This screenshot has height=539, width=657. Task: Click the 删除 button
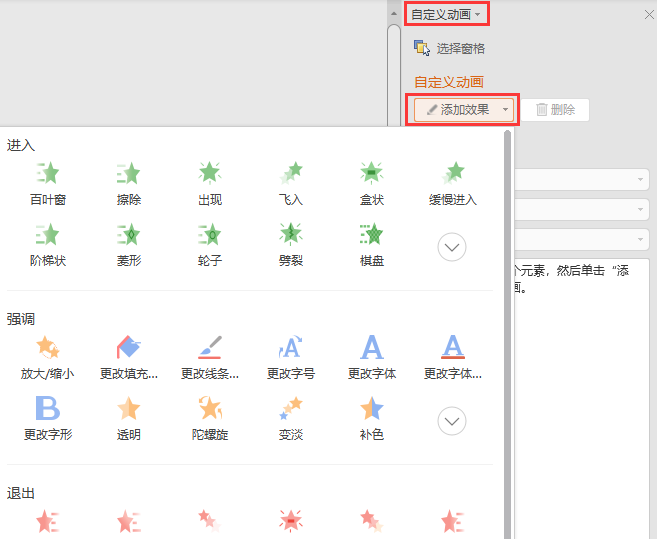tap(556, 110)
